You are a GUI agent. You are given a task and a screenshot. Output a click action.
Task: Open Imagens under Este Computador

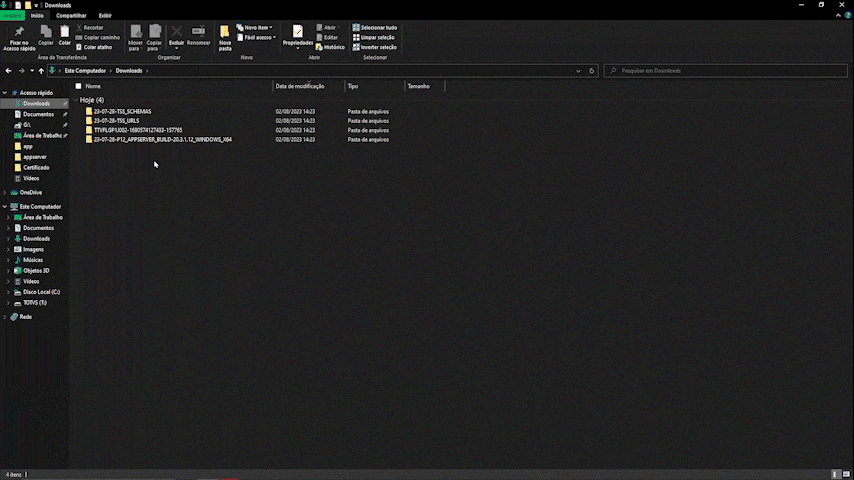[x=33, y=249]
